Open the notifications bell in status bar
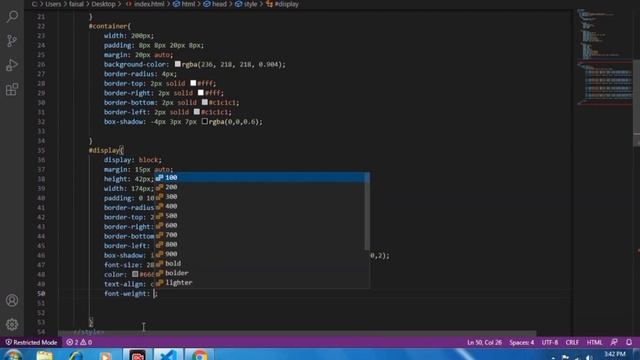 pyautogui.click(x=629, y=342)
